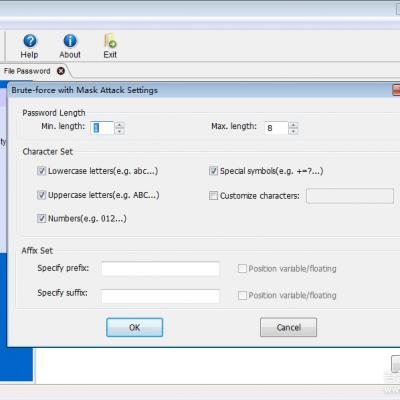Image resolution: width=400 pixels, height=400 pixels.
Task: Enable Customize characters checkbox
Action: pos(213,195)
